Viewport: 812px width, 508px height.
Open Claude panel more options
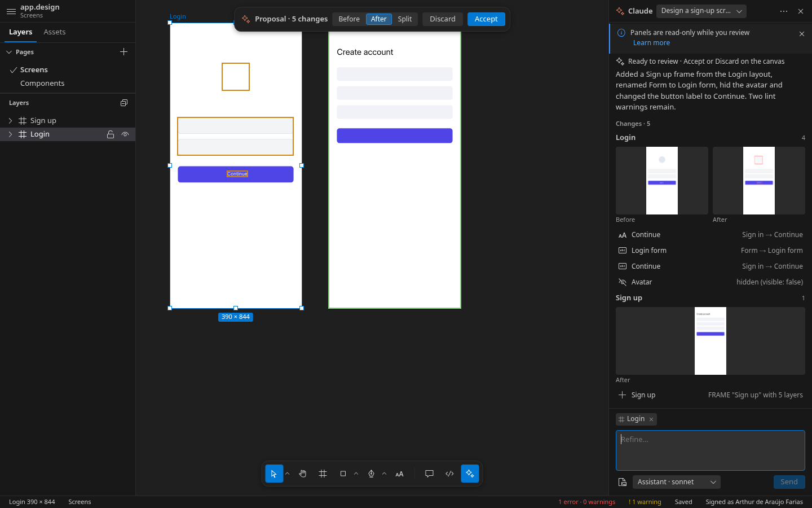[784, 11]
